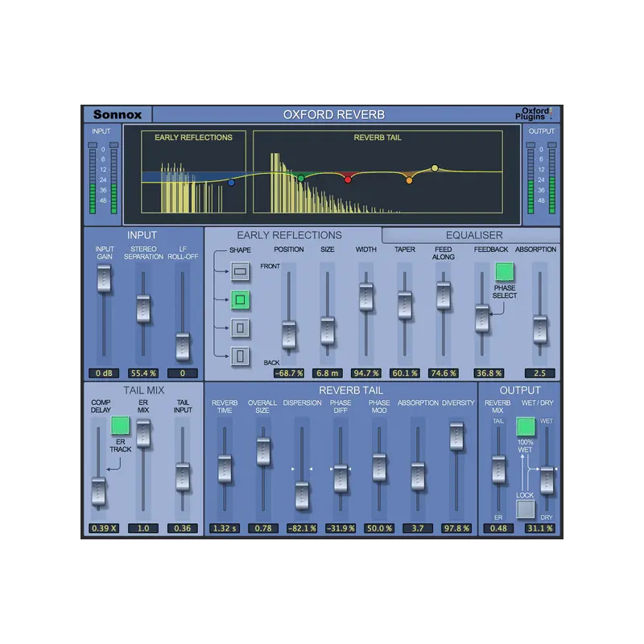Click the Tail Input value 0.36
Screen dimensions: 644x644
(x=183, y=529)
